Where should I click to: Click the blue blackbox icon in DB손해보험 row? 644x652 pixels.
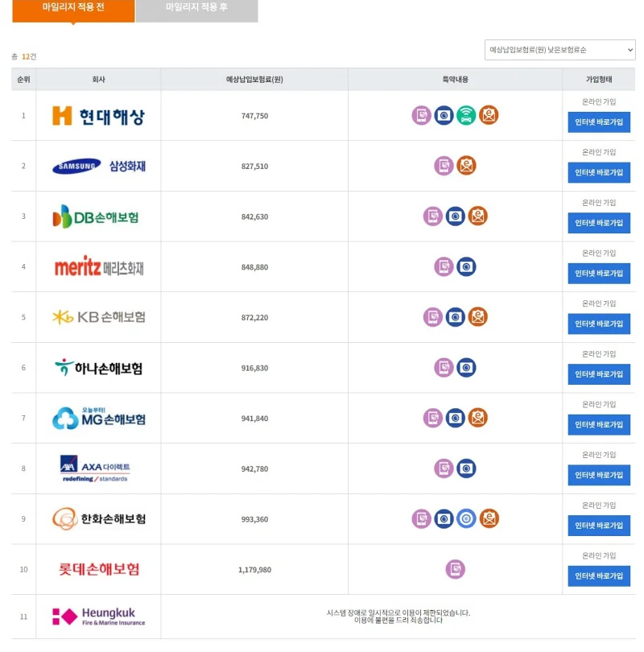(x=456, y=217)
